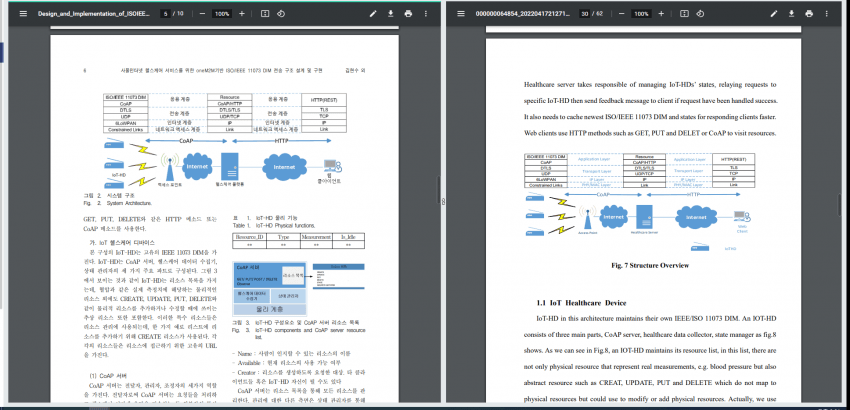This screenshot has height=410, width=850.
Task: Click '6LoWPAN' cell in left diagram
Action: coord(126,123)
